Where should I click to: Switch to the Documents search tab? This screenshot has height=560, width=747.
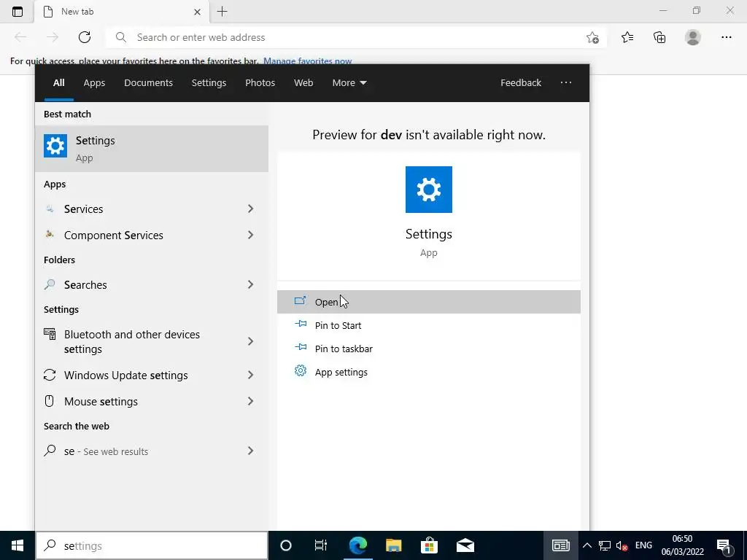[148, 83]
